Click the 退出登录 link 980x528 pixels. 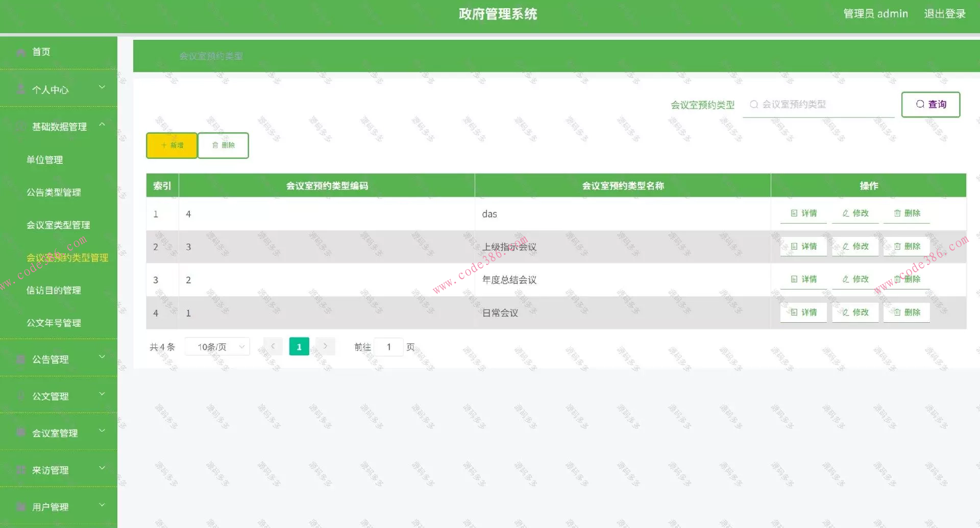pos(944,14)
